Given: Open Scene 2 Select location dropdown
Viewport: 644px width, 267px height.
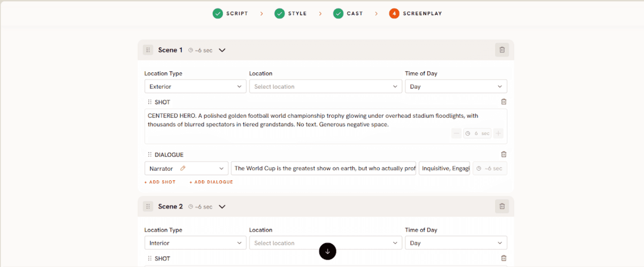Looking at the screenshot, I should point(326,243).
